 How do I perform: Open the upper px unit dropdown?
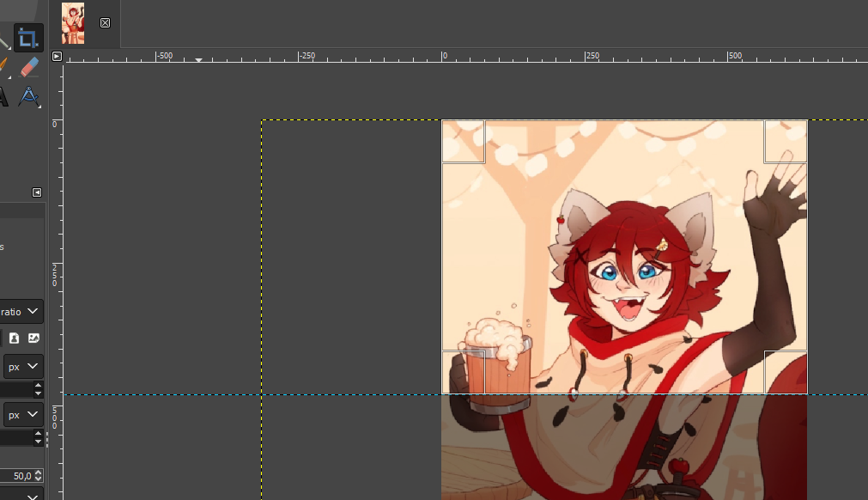pos(24,367)
